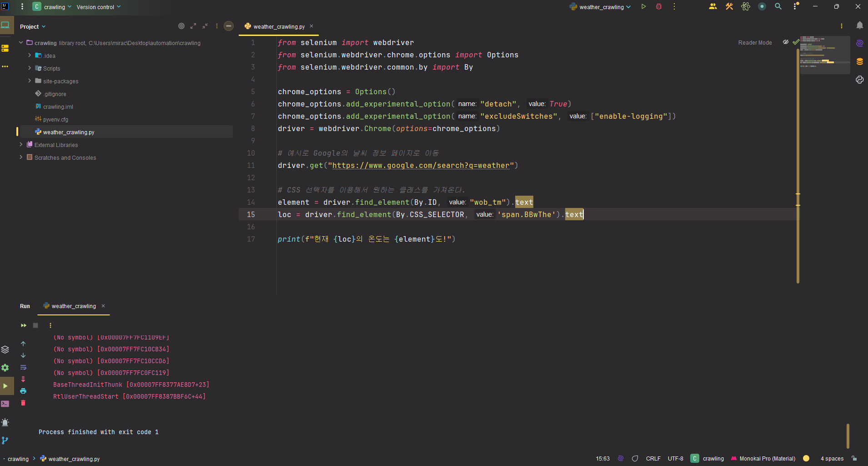Print the Run console output
This screenshot has height=466, width=868.
point(23,391)
